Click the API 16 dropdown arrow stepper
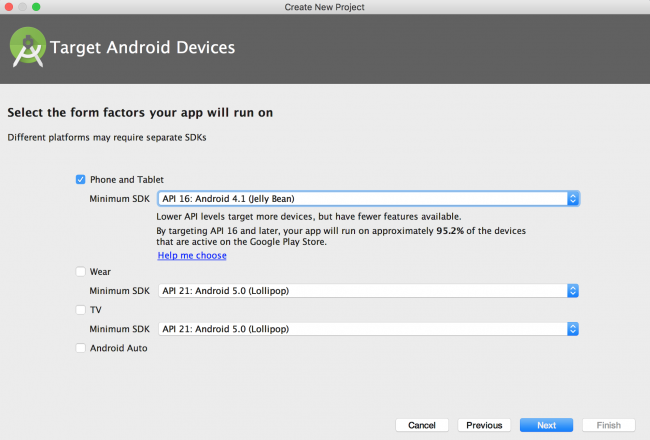Screen dimensions: 650x440 573,199
